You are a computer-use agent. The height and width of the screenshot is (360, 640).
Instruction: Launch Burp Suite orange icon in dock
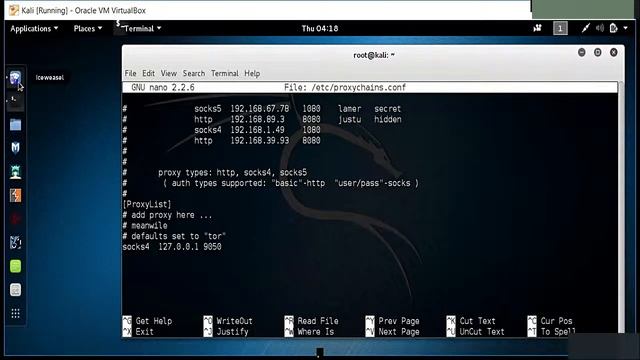(x=16, y=196)
